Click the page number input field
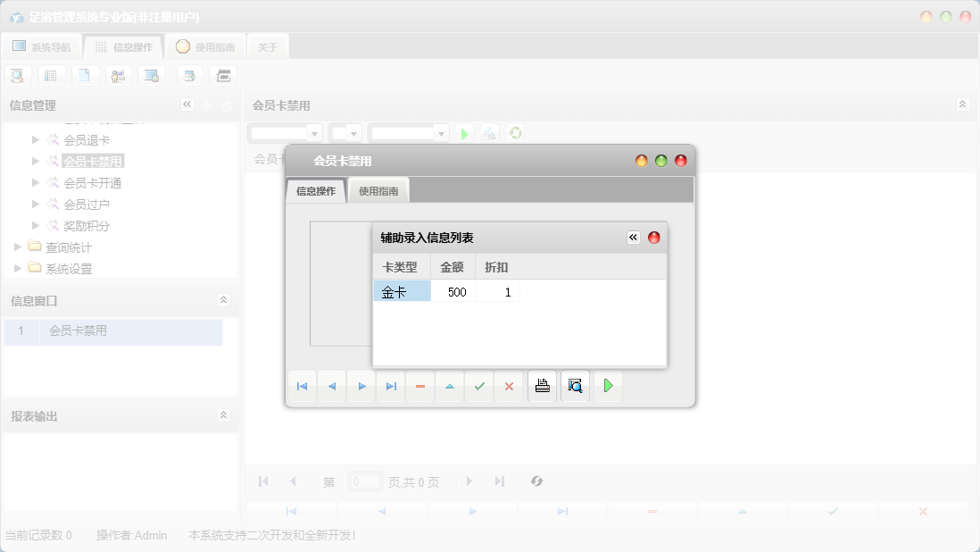Screen dimensions: 980x552 pyautogui.click(x=364, y=482)
